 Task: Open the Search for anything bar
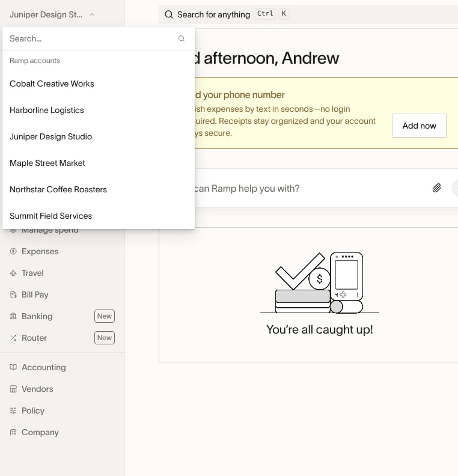point(308,14)
